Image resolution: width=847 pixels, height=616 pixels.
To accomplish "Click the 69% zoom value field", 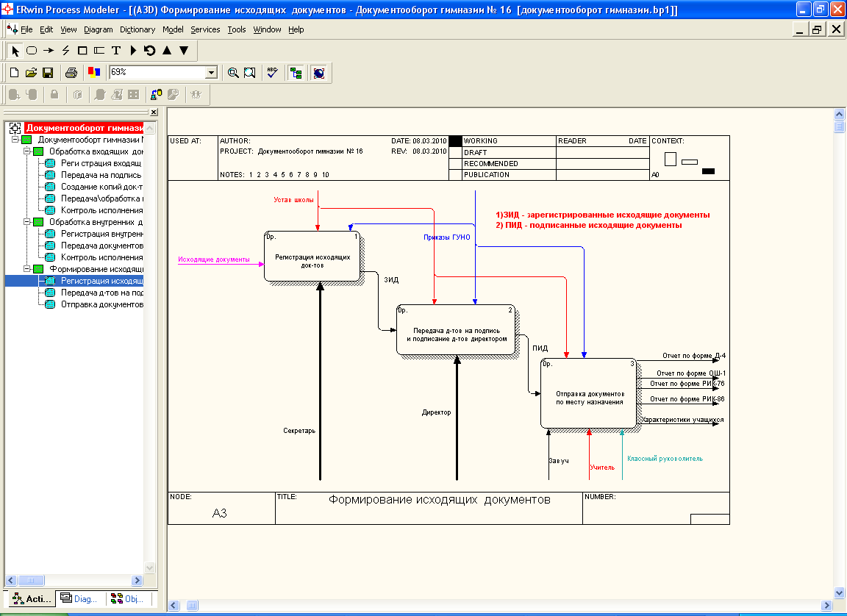I will (158, 72).
